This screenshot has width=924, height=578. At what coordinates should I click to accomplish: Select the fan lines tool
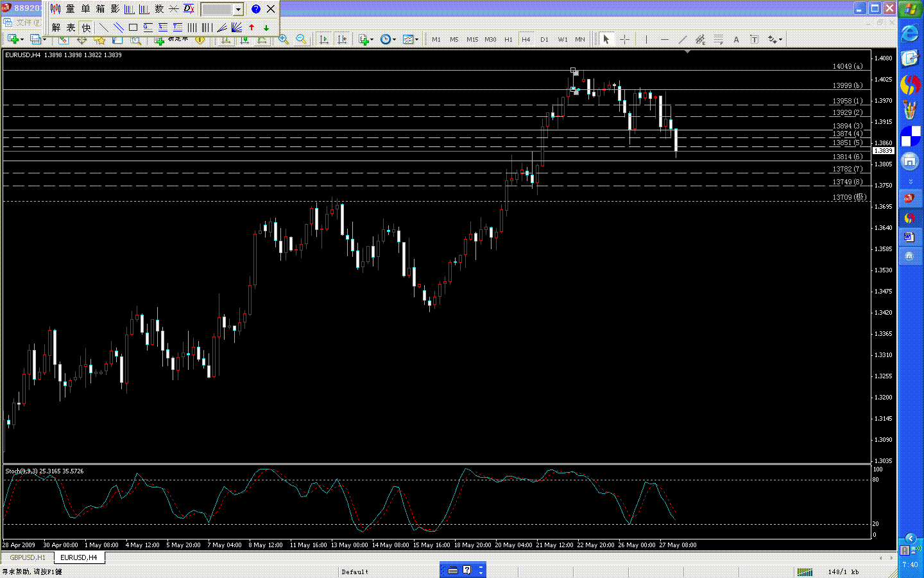click(237, 28)
